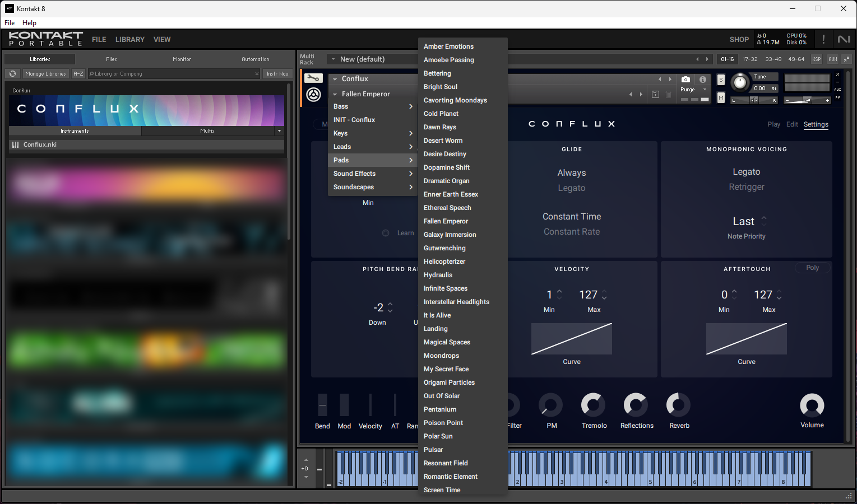Choose Constant Time glide option
Viewport: 857px width, 504px height.
572,217
